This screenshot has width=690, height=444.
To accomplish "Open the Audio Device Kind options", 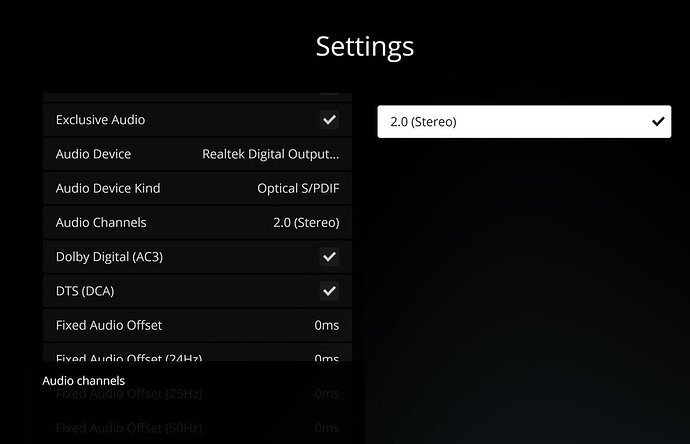I will (x=198, y=188).
